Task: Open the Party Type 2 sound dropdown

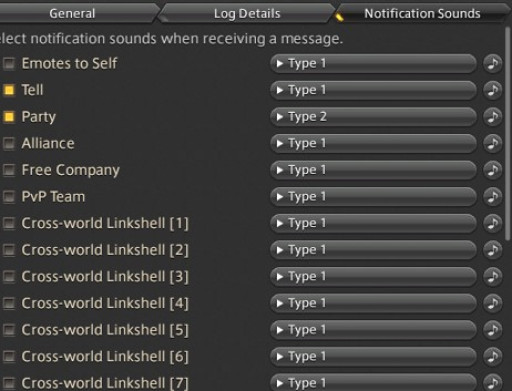Action: click(x=373, y=117)
